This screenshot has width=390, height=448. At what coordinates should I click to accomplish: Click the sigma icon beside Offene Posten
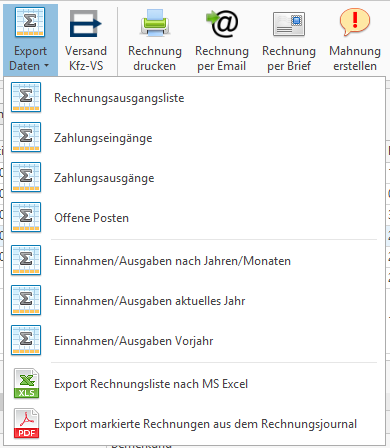click(x=26, y=217)
